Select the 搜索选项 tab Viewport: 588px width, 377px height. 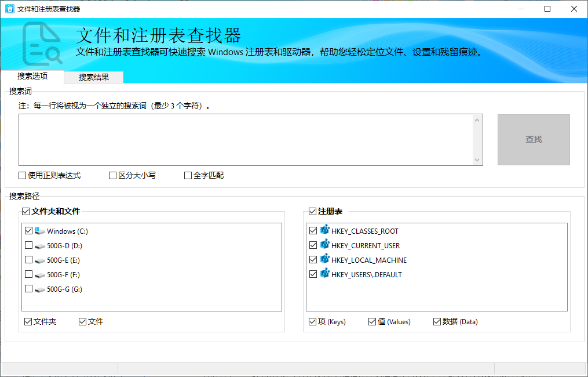click(32, 77)
